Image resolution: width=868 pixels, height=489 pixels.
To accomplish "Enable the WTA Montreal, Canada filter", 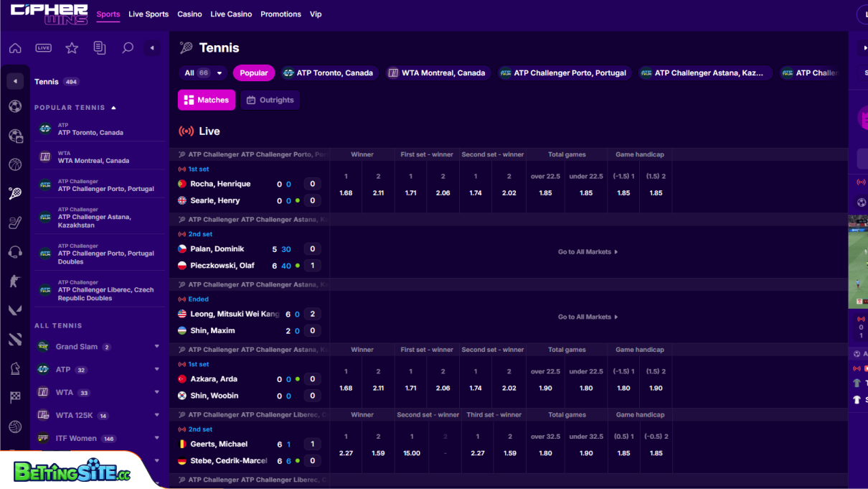I will [x=437, y=73].
